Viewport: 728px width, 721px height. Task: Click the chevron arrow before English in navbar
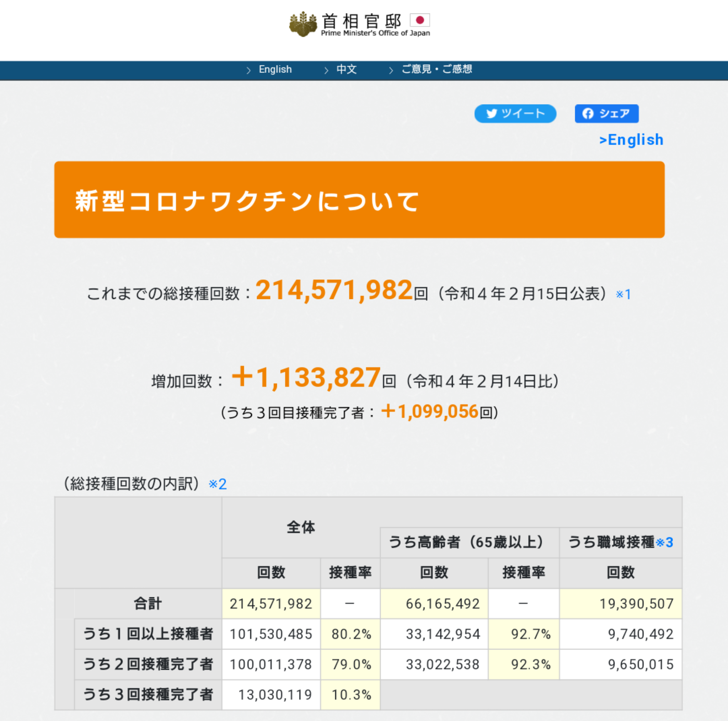pyautogui.click(x=248, y=70)
